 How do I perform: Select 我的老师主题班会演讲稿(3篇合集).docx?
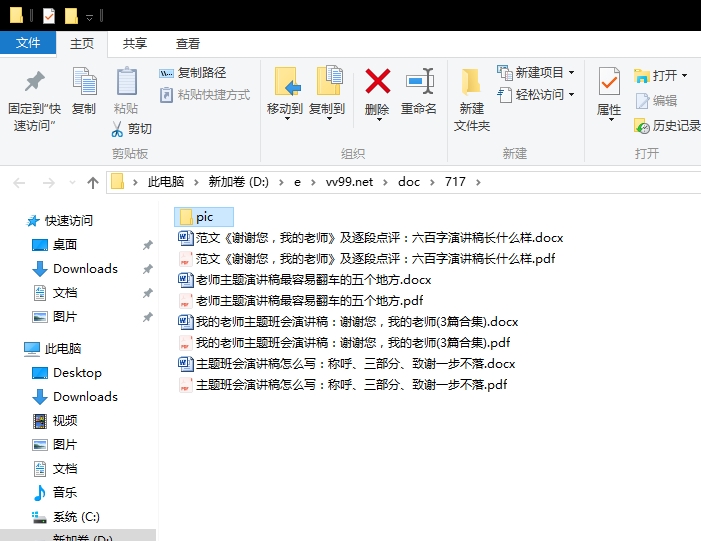[348, 321]
